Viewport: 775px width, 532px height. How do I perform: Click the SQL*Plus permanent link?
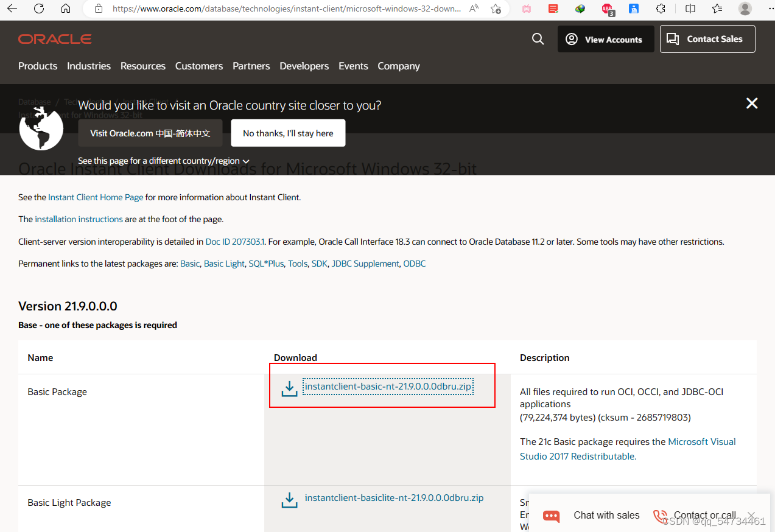tap(266, 264)
